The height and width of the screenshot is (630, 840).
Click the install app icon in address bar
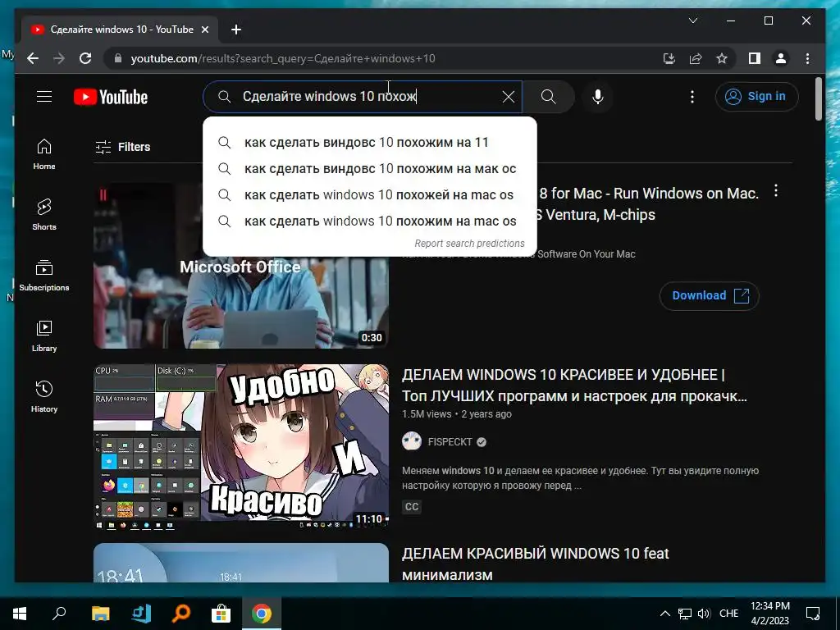click(x=669, y=58)
